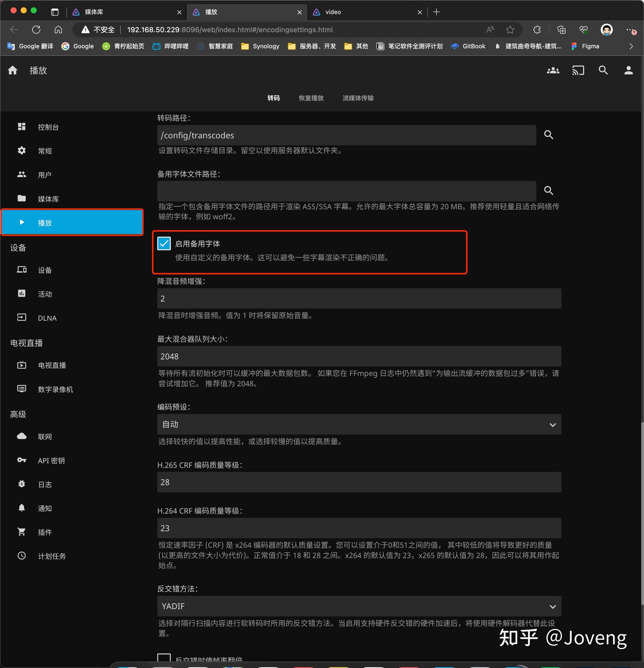Uncheck the 启用备用字体 checkbox

pyautogui.click(x=164, y=243)
